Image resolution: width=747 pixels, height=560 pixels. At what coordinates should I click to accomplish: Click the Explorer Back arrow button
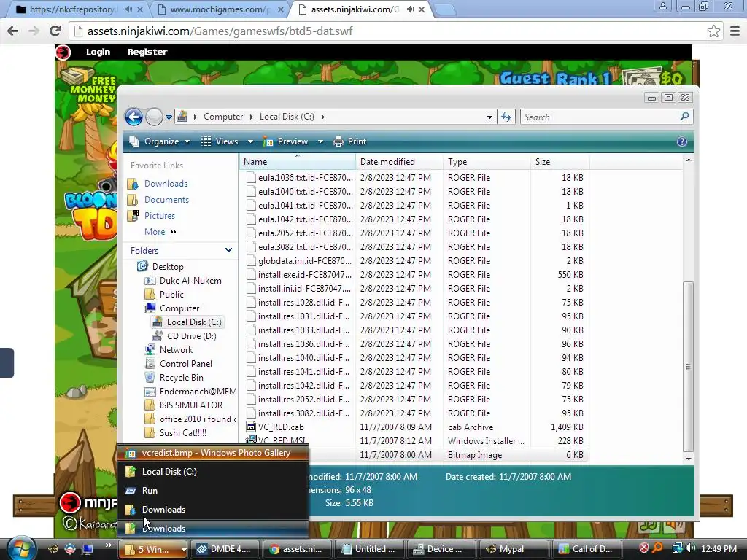click(x=134, y=117)
